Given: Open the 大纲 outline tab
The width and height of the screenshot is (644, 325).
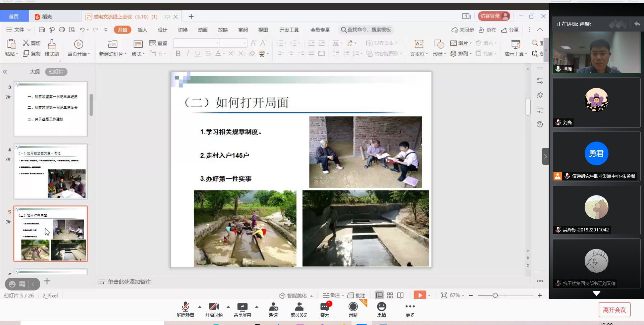Looking at the screenshot, I should pos(35,72).
